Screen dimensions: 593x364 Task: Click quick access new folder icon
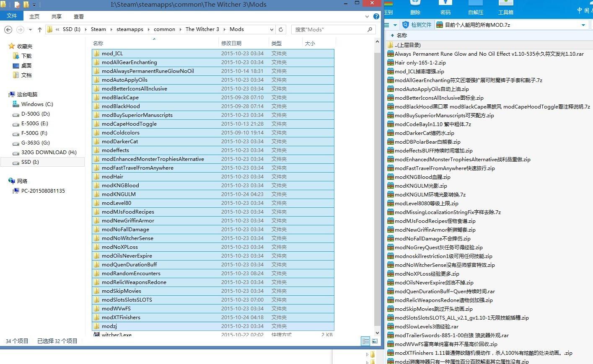click(26, 5)
